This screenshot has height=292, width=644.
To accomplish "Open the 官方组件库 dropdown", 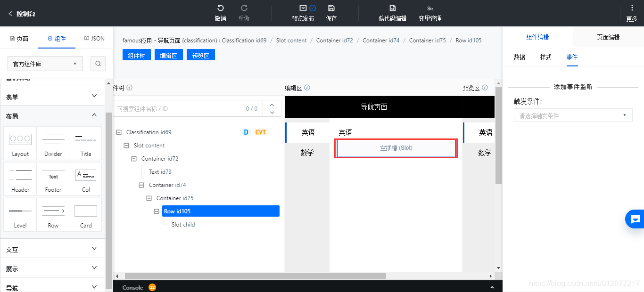I will pyautogui.click(x=45, y=64).
